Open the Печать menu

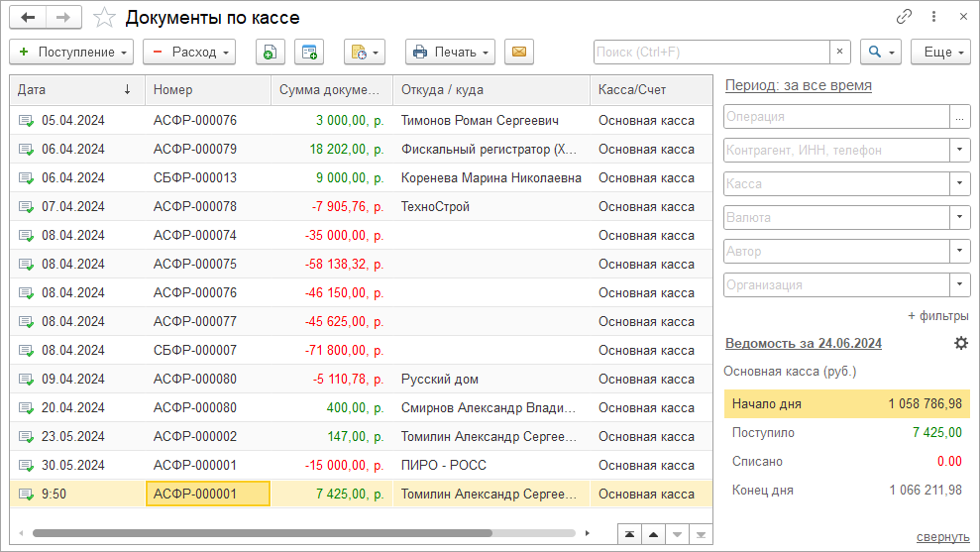[450, 52]
